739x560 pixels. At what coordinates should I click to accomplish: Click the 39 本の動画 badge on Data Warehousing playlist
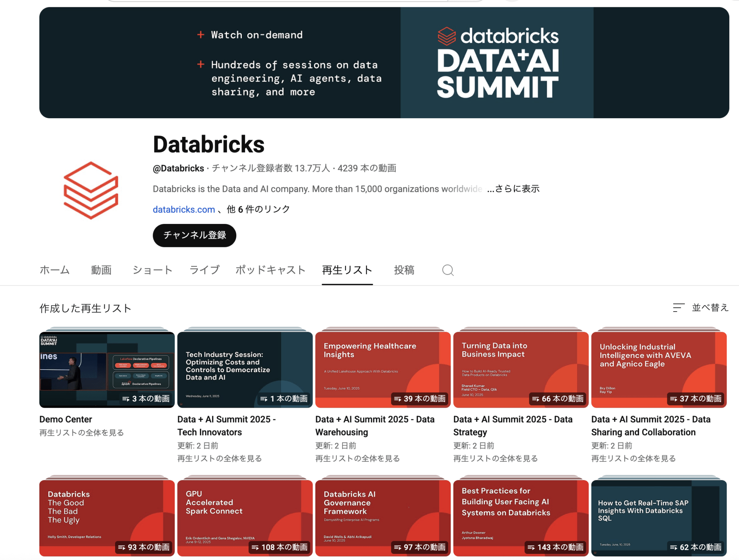[x=420, y=399]
